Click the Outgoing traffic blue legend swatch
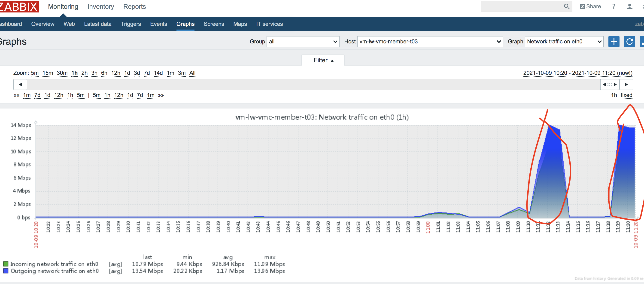 6,271
